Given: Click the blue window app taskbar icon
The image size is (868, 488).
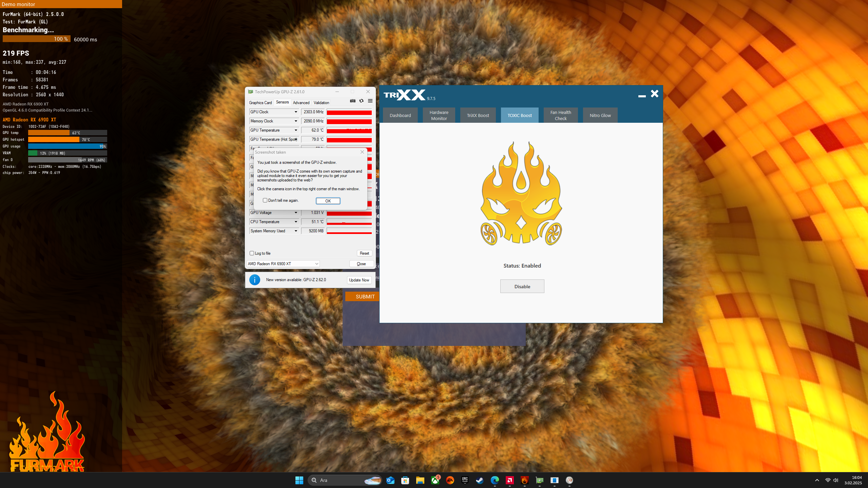Looking at the screenshot, I should tap(555, 480).
